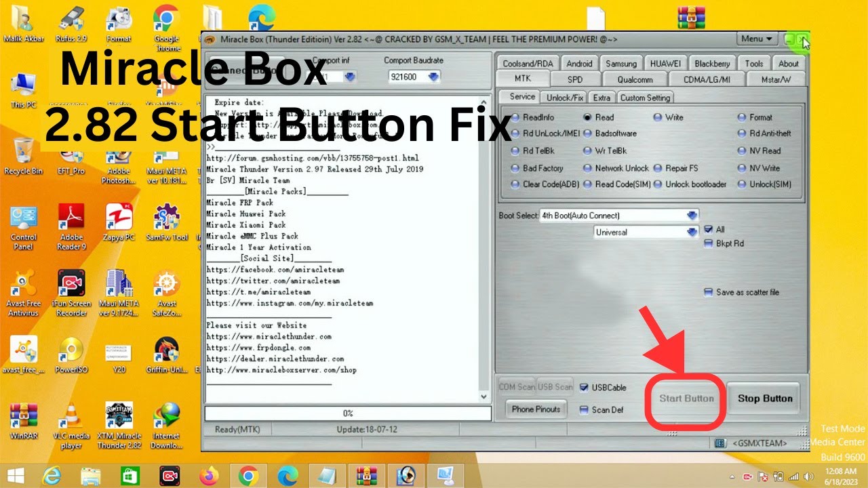The height and width of the screenshot is (488, 868).
Task: Open the Tools tab
Action: pyautogui.click(x=754, y=64)
